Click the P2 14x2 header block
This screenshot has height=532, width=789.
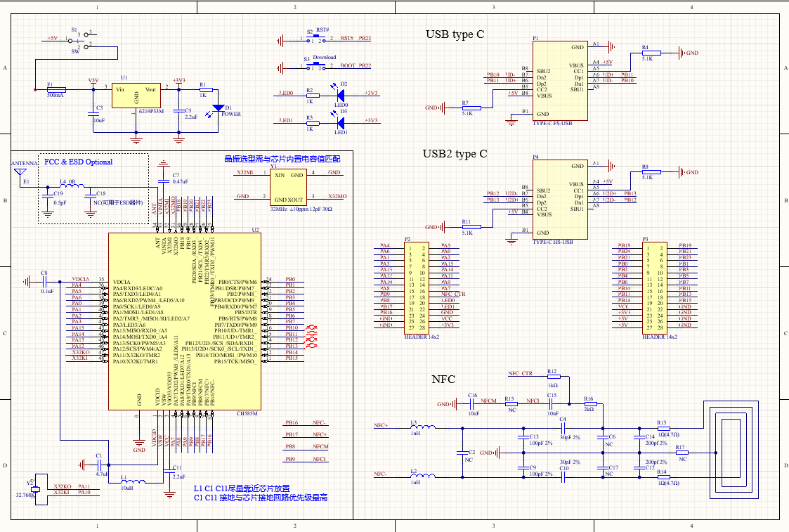tap(417, 288)
